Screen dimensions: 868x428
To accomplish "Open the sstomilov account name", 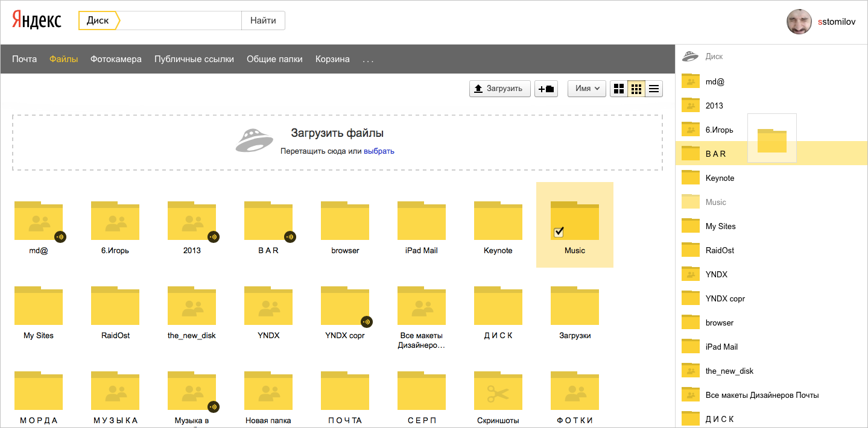I will [x=837, y=22].
